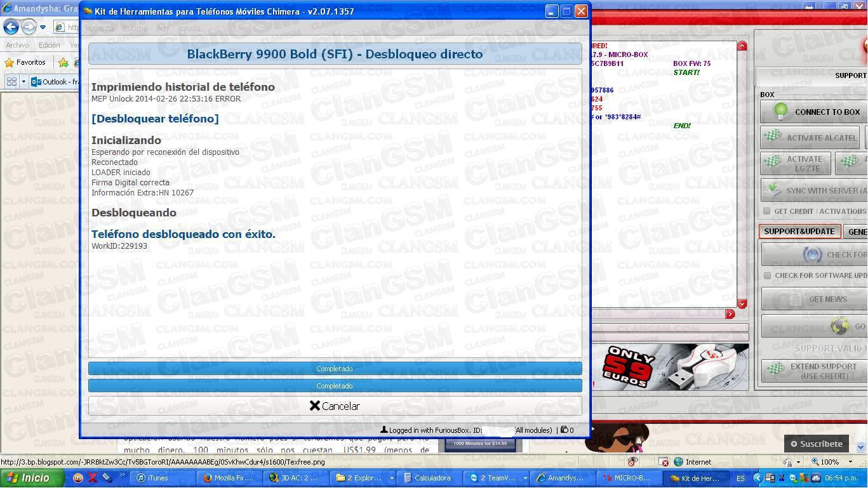Check the Check For Software Update option

pyautogui.click(x=767, y=275)
